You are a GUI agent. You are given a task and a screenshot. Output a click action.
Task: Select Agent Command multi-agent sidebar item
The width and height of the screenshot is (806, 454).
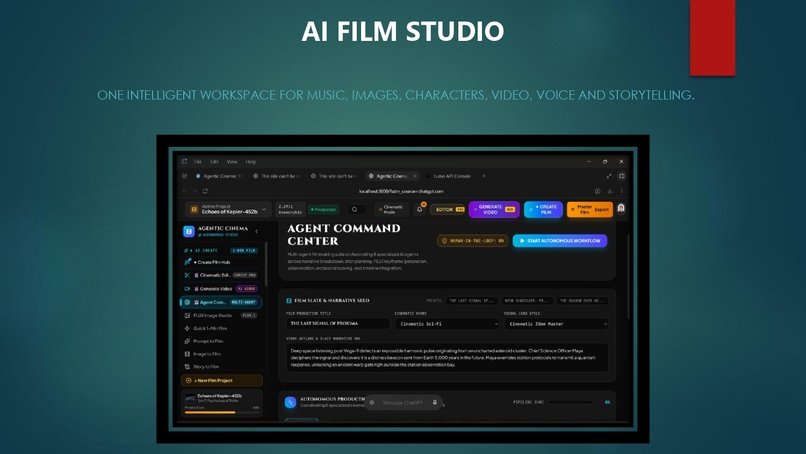pos(221,302)
